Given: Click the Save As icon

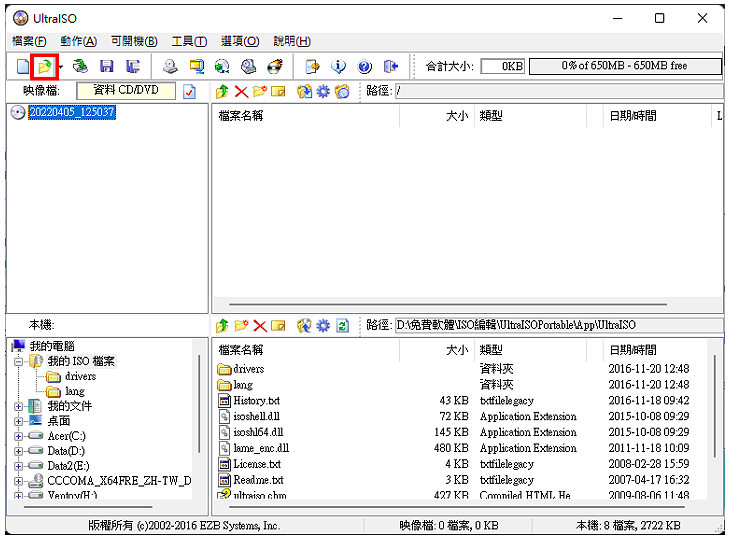Looking at the screenshot, I should pyautogui.click(x=133, y=67).
